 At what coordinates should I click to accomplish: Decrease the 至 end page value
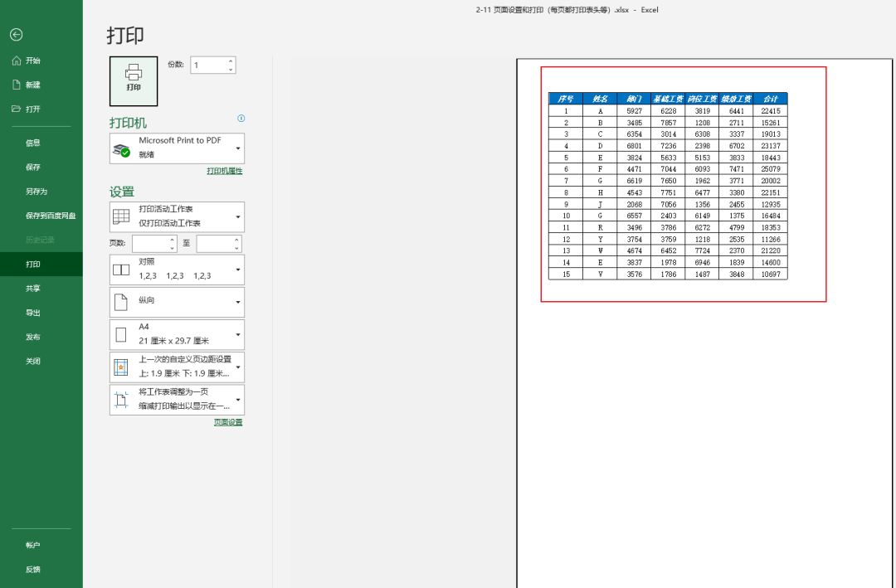pyautogui.click(x=236, y=248)
